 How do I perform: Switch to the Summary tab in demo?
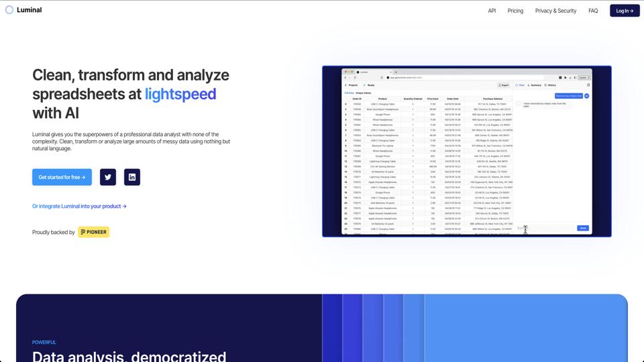click(534, 85)
